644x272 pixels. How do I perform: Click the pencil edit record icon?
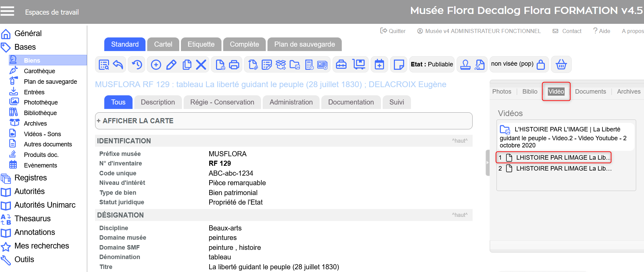tap(171, 64)
